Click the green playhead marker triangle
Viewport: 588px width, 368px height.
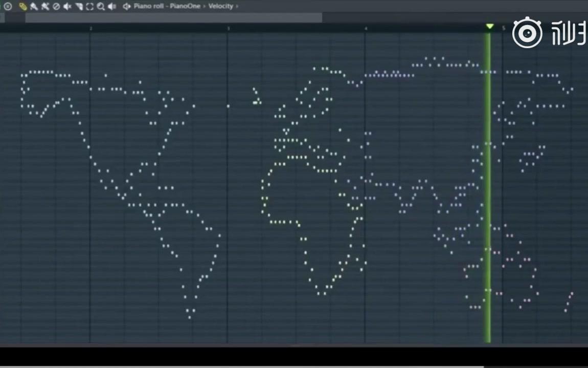489,26
